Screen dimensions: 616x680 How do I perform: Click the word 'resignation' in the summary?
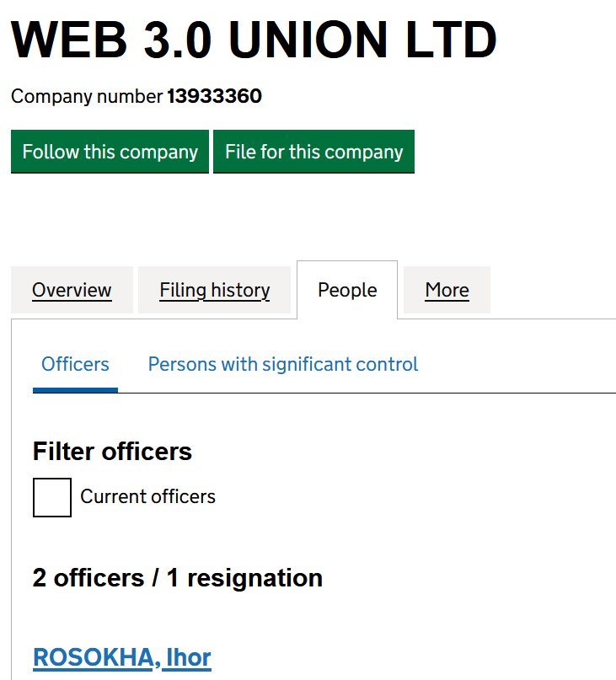click(x=254, y=578)
